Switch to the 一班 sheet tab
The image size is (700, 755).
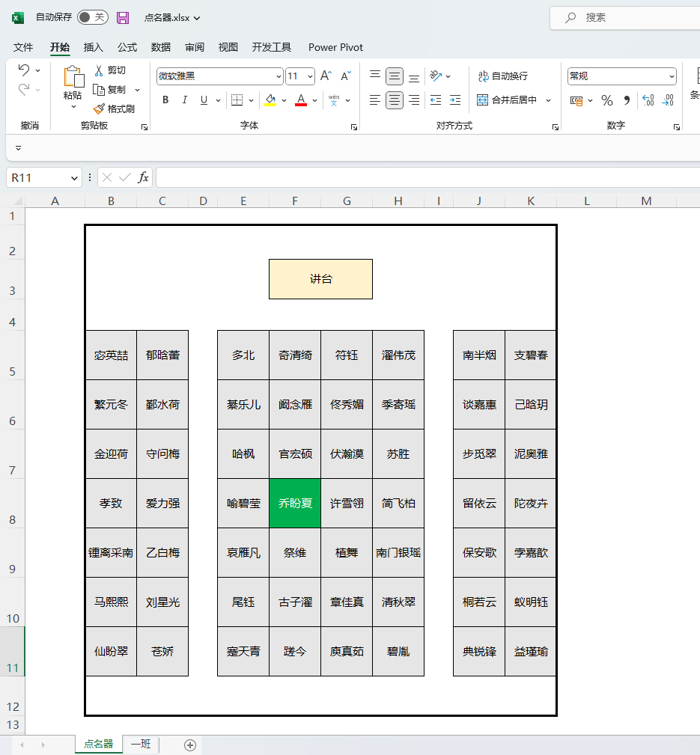140,744
